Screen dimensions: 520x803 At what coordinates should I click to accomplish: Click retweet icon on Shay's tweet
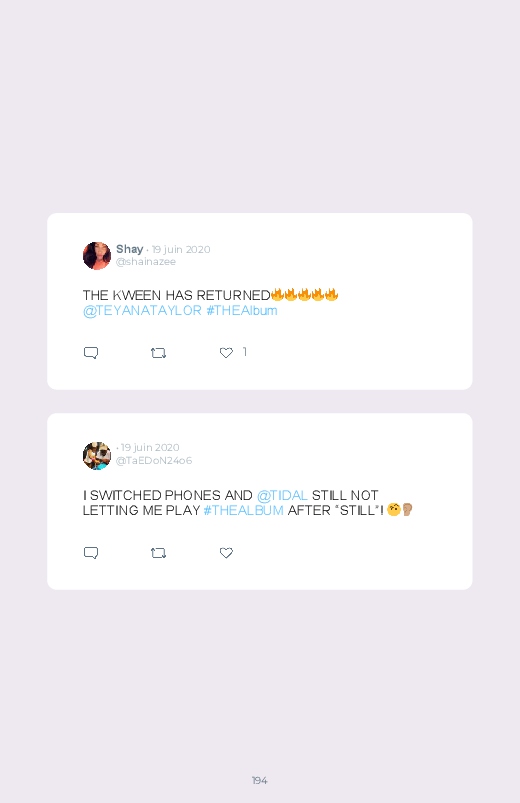(x=158, y=353)
